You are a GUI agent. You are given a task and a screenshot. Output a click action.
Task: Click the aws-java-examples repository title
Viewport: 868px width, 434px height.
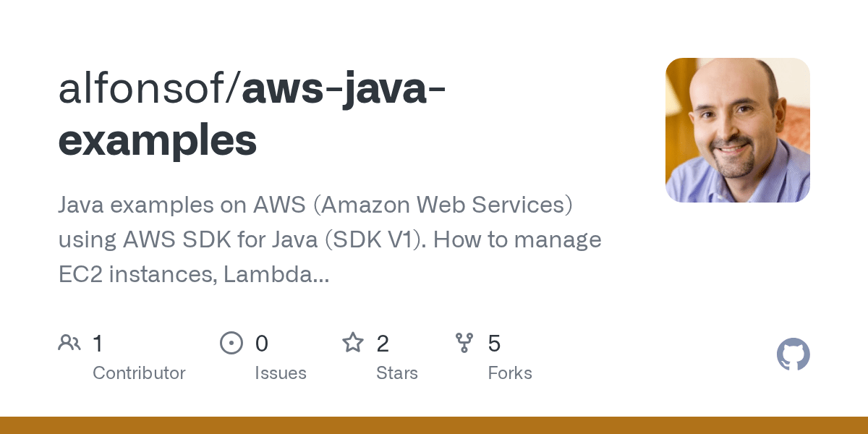(x=344, y=90)
